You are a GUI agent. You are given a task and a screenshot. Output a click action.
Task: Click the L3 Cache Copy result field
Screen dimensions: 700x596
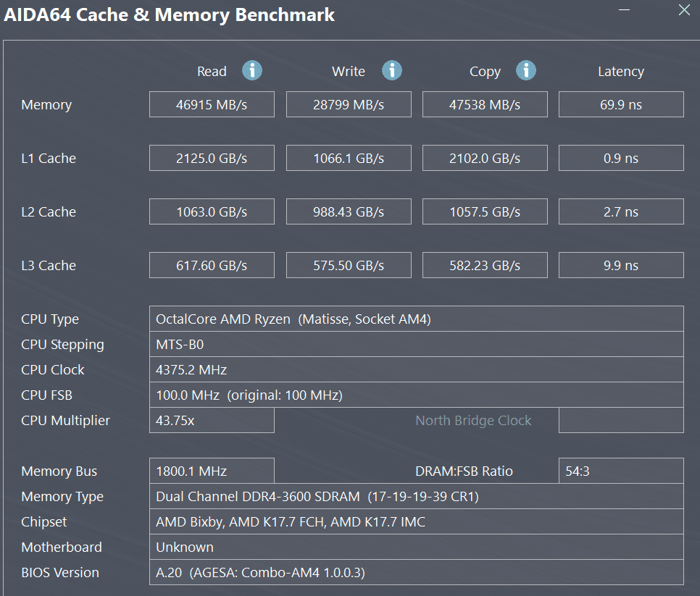coord(485,265)
